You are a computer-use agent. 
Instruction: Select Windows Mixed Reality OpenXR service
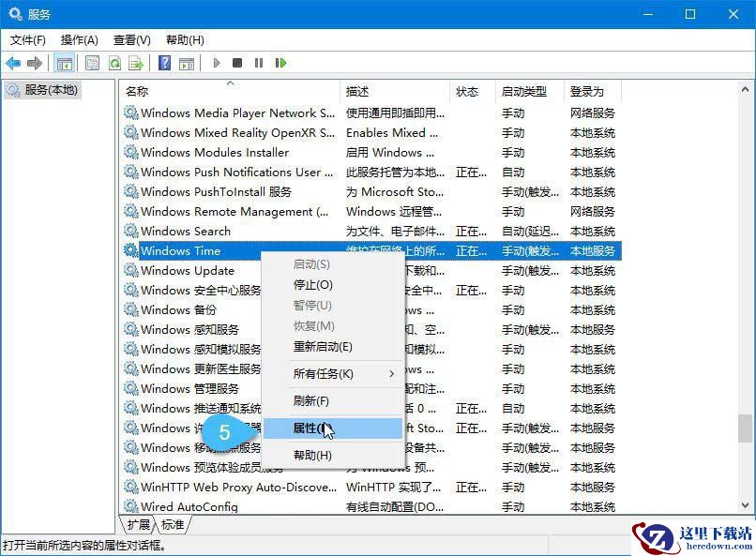point(370,132)
